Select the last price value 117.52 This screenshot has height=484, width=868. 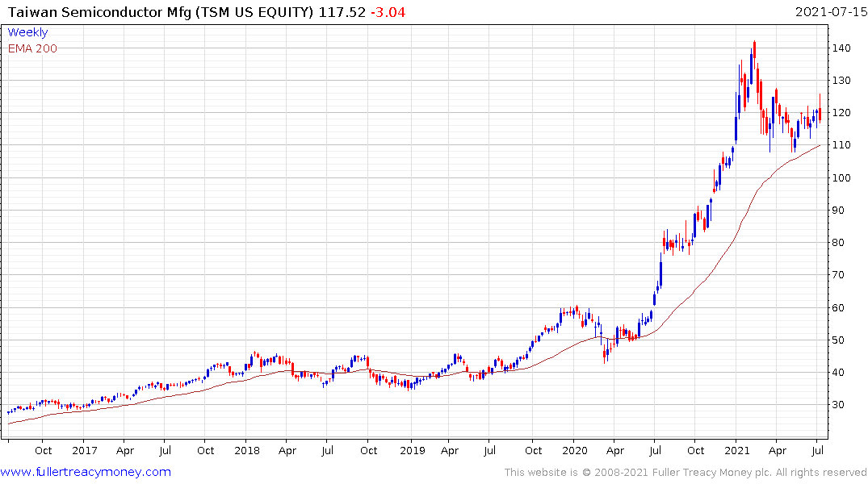coord(342,12)
